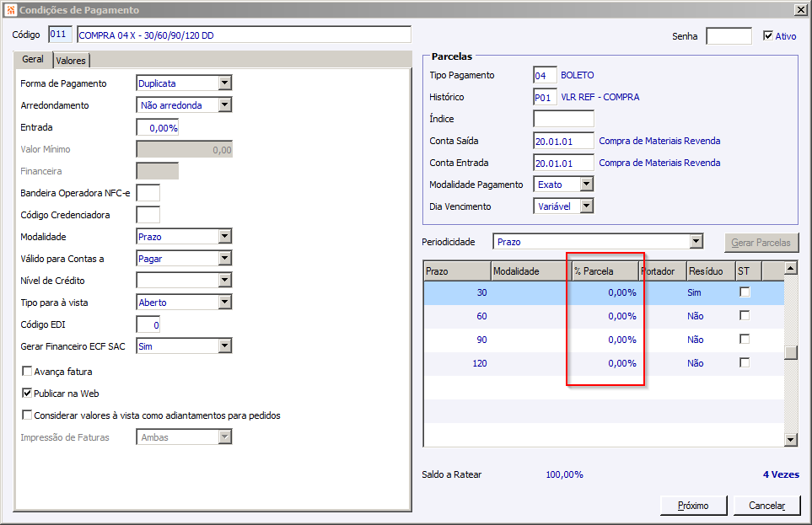Click the application icon in the title bar

pyautogui.click(x=11, y=10)
